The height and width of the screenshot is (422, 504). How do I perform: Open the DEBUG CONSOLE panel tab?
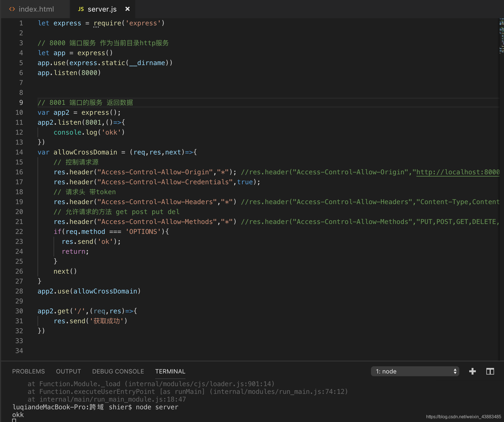118,371
